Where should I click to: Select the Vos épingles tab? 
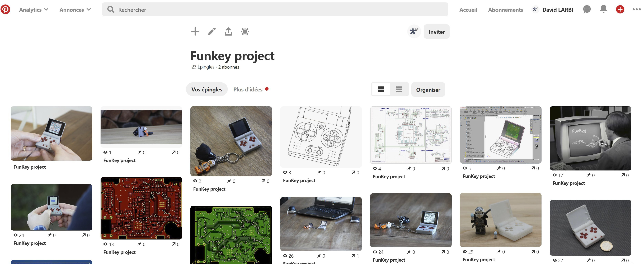[207, 89]
